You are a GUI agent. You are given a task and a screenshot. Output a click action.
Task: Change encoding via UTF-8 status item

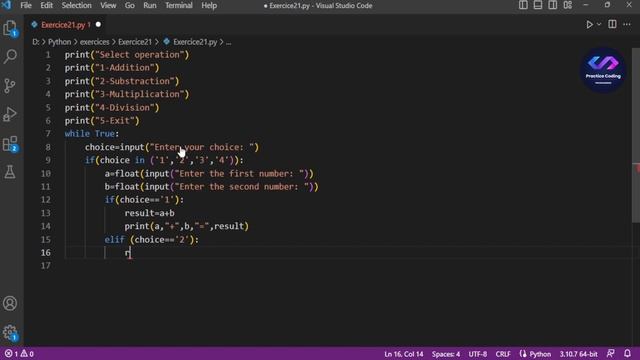pyautogui.click(x=478, y=354)
